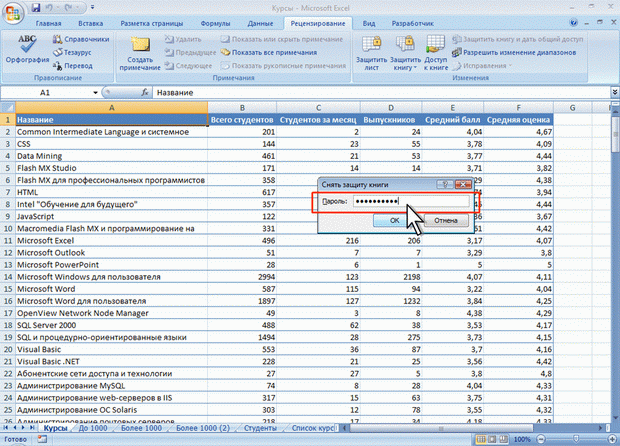Screen dimensions: 620x446
Task: Select cell with value 2994
Action: [x=242, y=277]
